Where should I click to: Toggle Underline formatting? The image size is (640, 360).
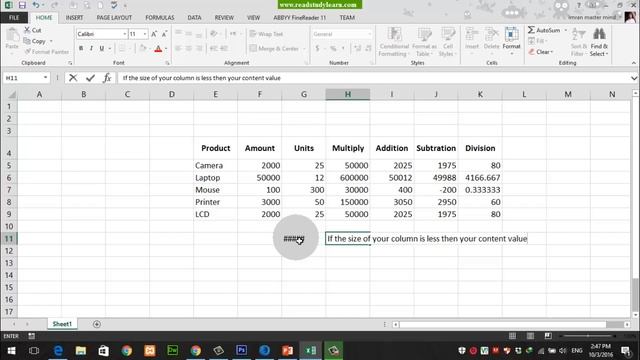click(x=102, y=49)
